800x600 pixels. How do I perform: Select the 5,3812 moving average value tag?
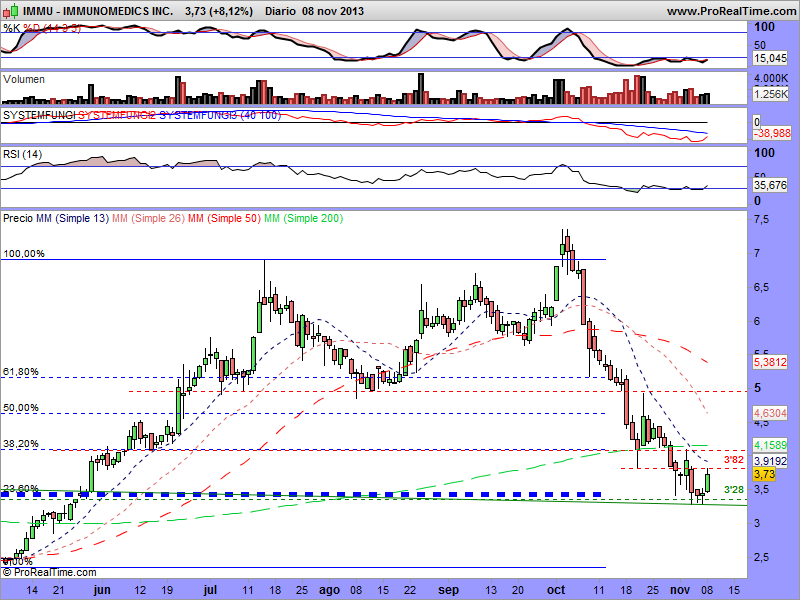coord(770,362)
